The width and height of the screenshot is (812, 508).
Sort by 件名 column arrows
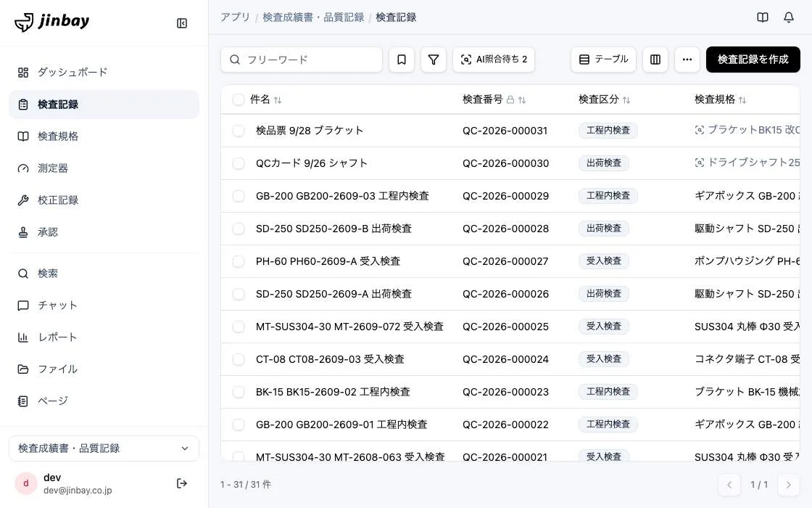click(x=278, y=100)
